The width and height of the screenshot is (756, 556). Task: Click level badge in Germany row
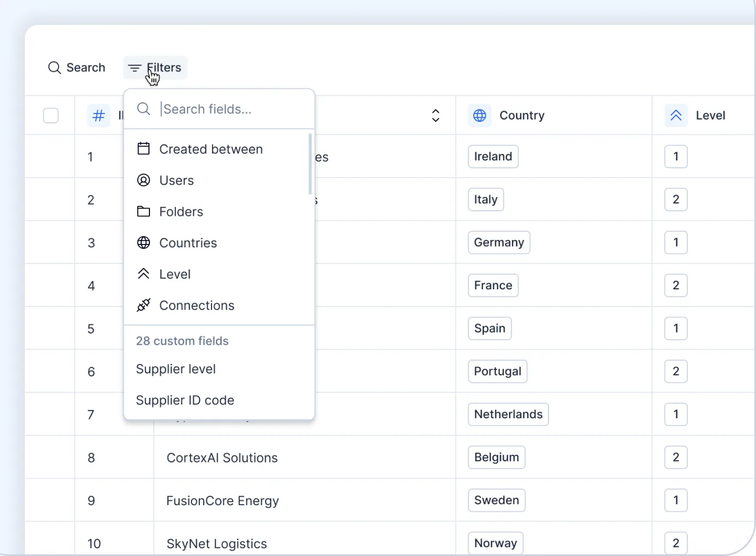click(676, 242)
